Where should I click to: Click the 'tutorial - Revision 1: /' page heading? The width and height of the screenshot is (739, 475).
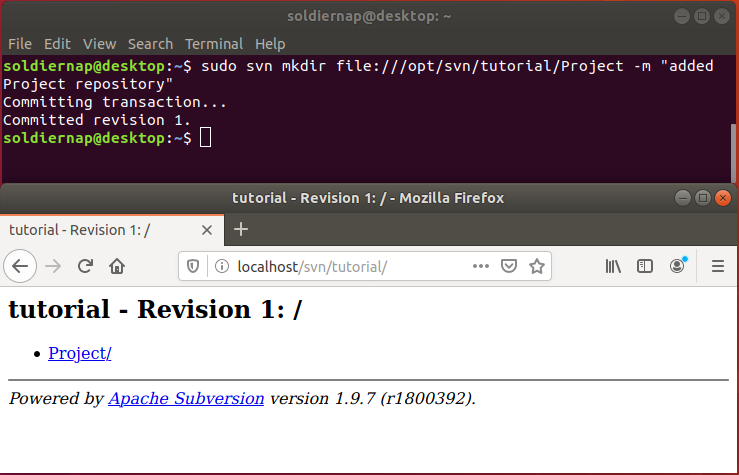pyautogui.click(x=155, y=310)
